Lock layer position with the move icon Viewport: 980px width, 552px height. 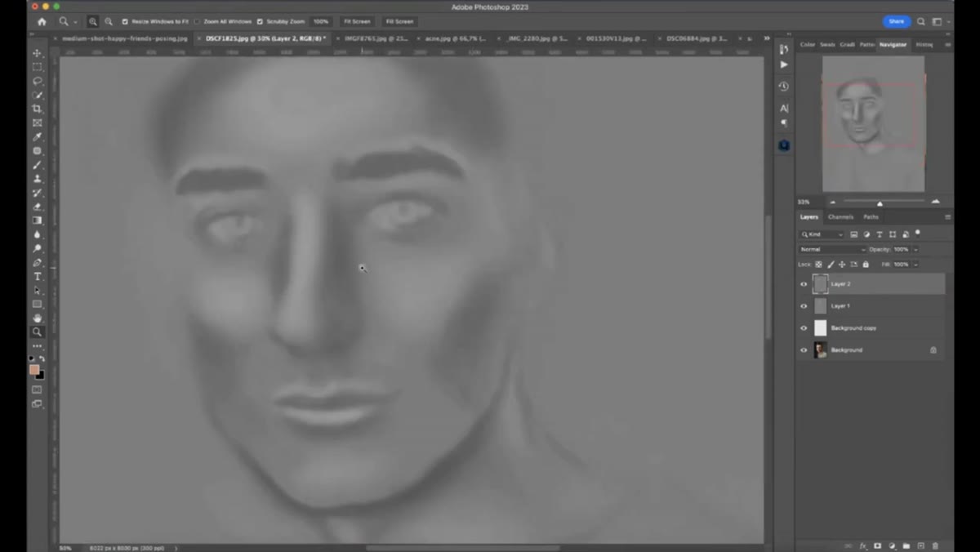842,265
